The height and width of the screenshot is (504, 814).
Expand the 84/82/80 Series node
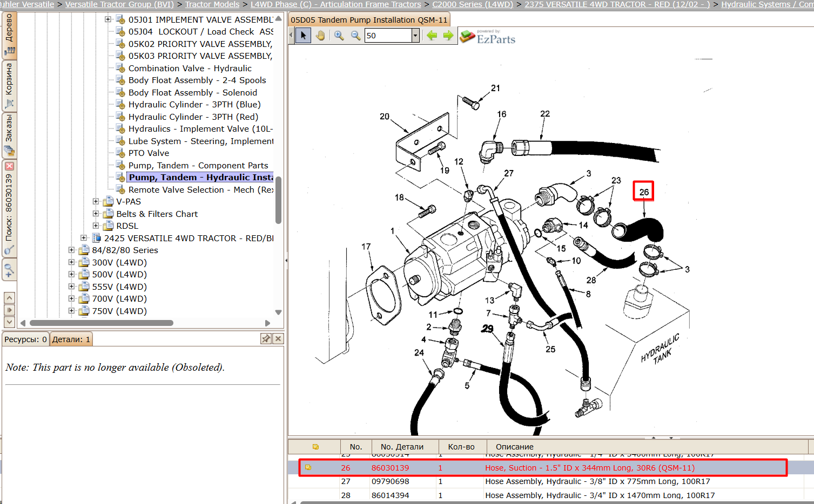[71, 250]
